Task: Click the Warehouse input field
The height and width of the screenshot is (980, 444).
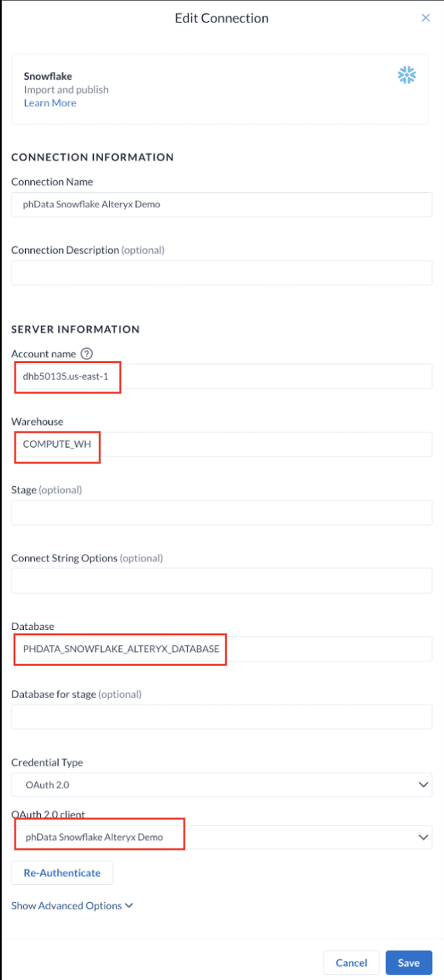Action: point(221,444)
